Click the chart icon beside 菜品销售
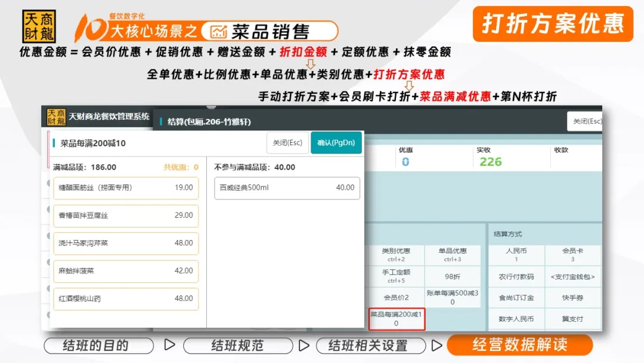 pos(219,31)
